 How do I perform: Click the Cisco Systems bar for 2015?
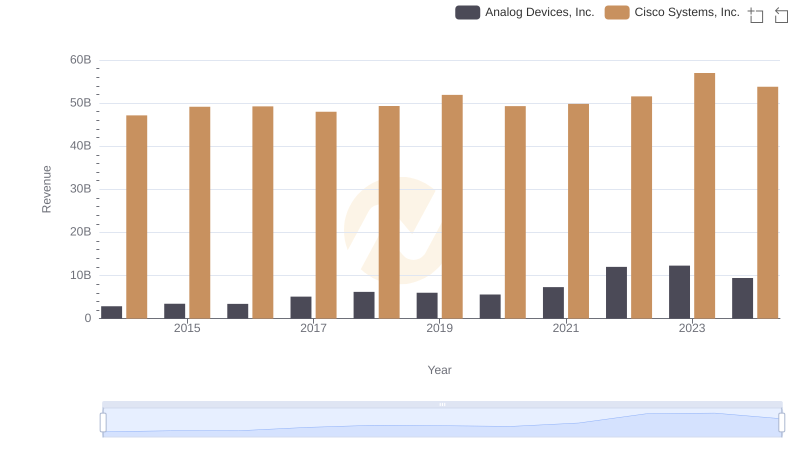click(199, 213)
